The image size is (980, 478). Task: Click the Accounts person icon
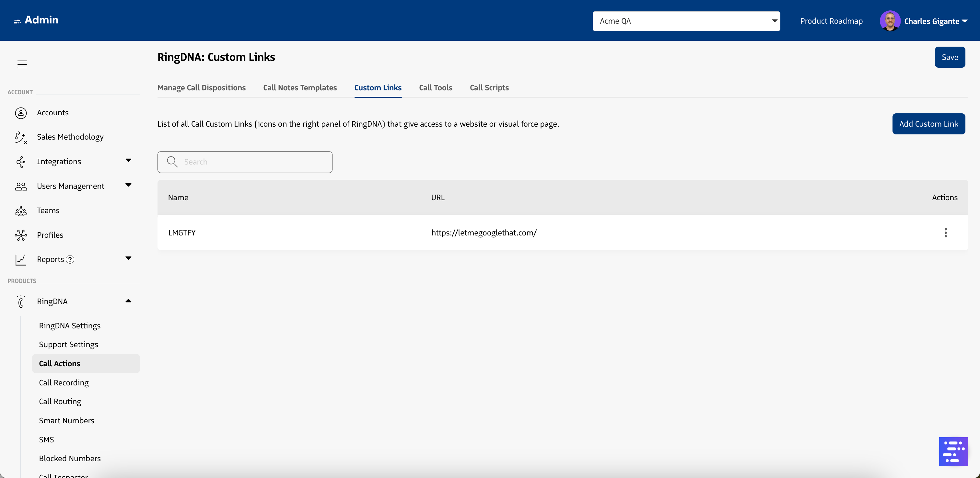click(20, 113)
